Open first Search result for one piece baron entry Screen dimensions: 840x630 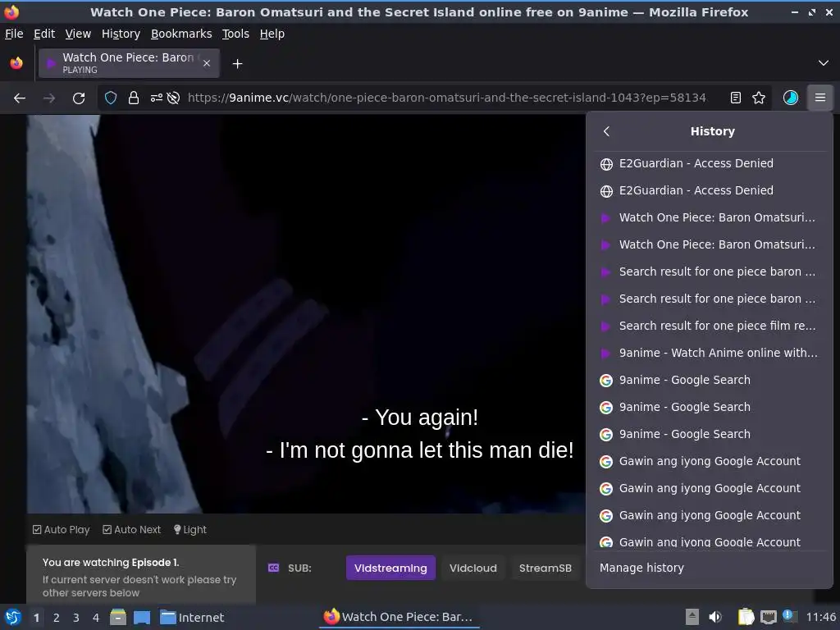(x=710, y=272)
